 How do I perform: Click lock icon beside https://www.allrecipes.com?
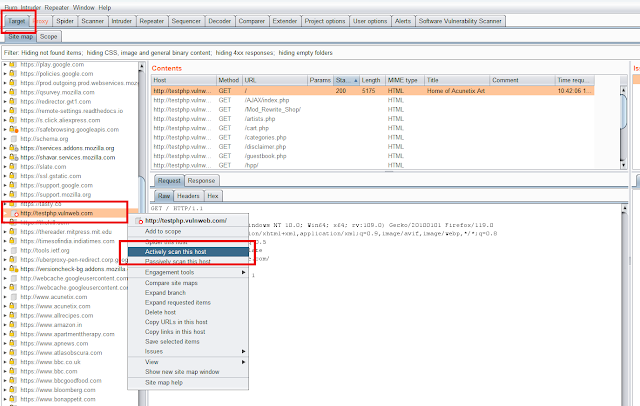coord(13,315)
